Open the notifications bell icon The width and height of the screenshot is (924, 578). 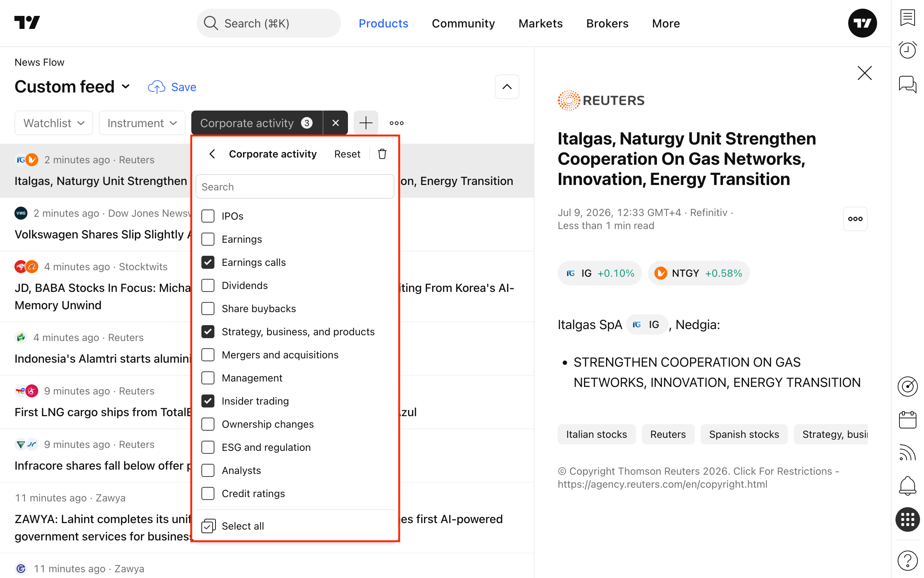click(x=907, y=486)
